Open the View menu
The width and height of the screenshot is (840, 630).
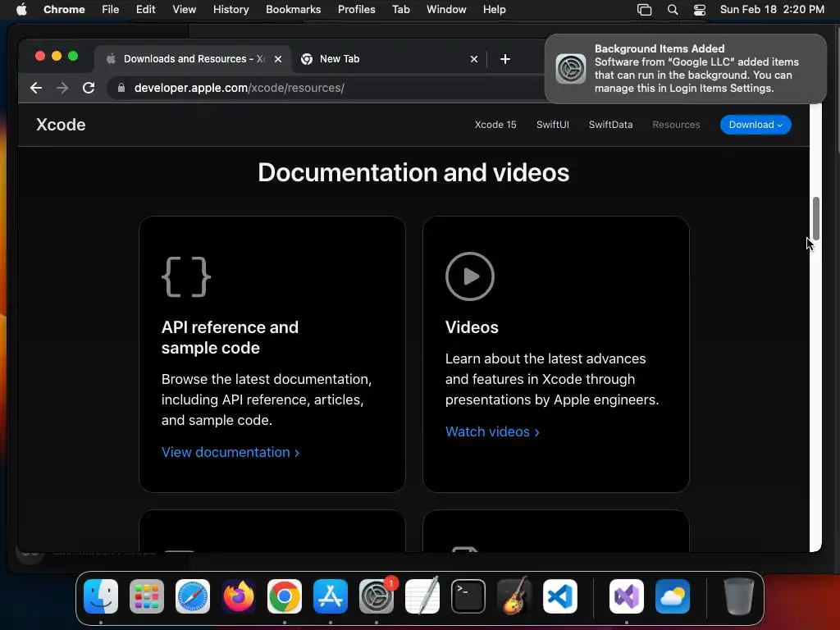pos(185,10)
